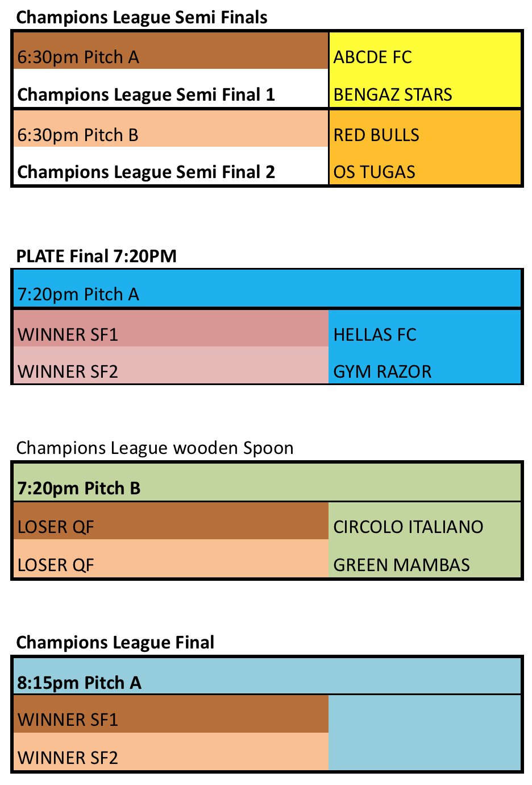
Task: Click WINNER SF2 in the pink Plate Final row
Action: (x=68, y=371)
